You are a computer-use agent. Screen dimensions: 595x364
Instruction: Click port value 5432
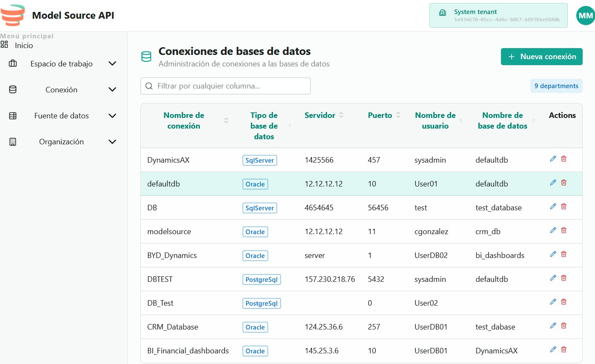point(376,279)
